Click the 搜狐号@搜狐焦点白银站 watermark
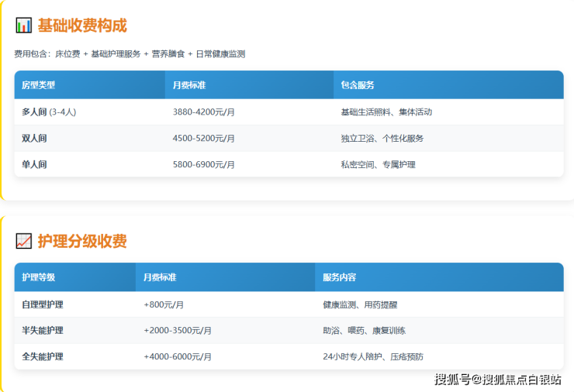The height and width of the screenshot is (392, 574). pyautogui.click(x=498, y=379)
